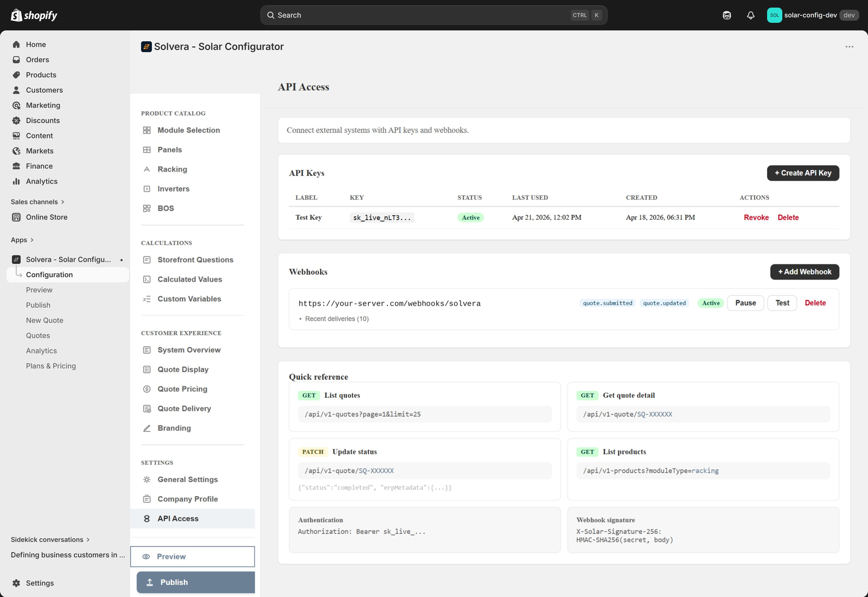Click the General Settings gear icon
The height and width of the screenshot is (597, 868).
click(x=146, y=480)
